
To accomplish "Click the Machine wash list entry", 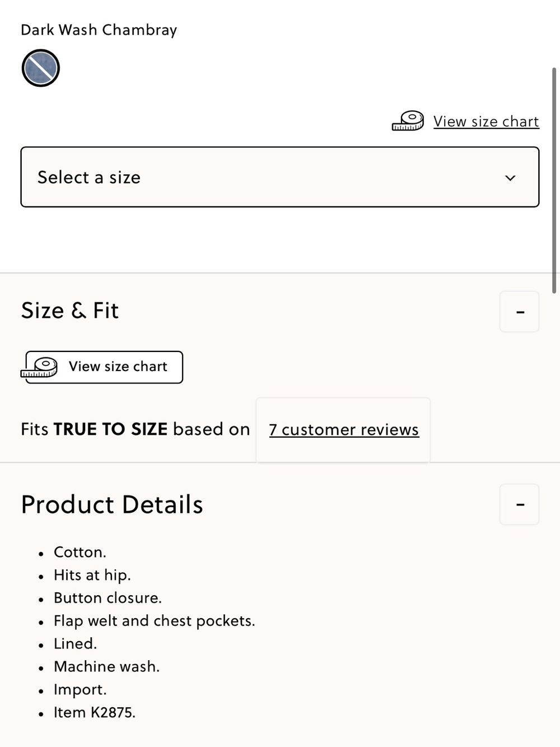I will (107, 666).
